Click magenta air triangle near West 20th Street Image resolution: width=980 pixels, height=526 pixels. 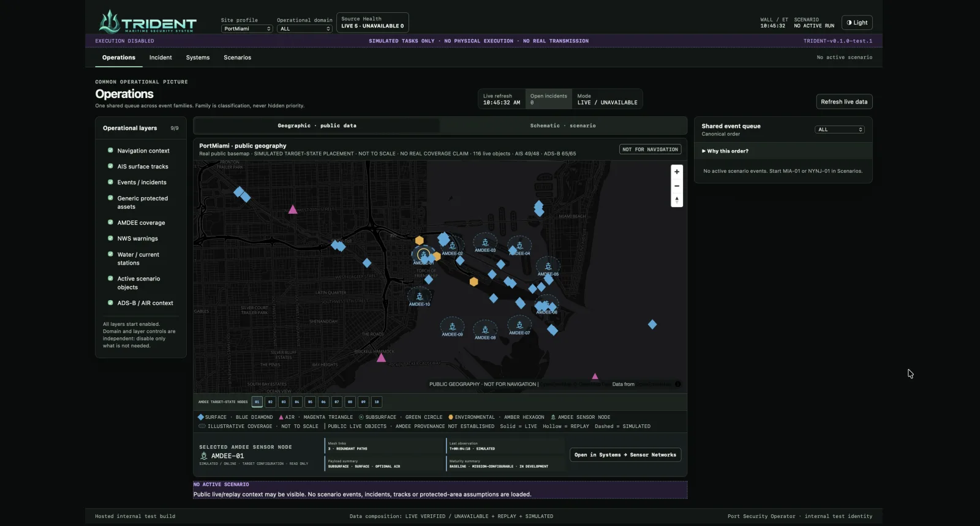(293, 209)
